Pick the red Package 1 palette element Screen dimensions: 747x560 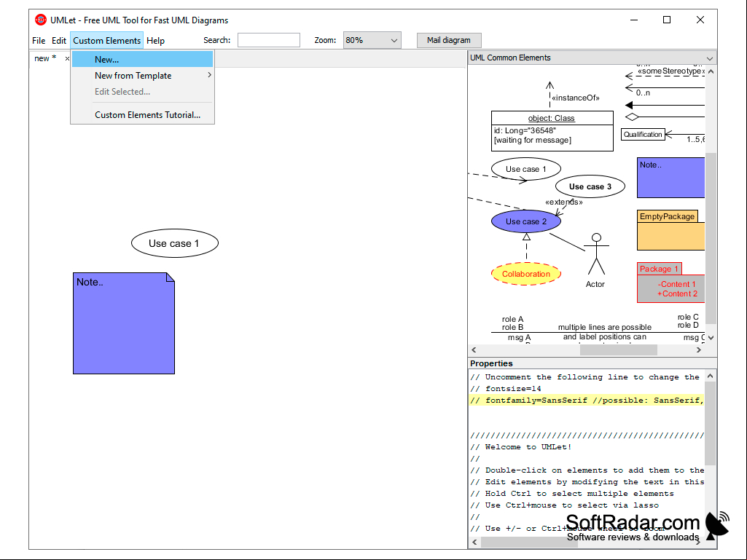[670, 283]
